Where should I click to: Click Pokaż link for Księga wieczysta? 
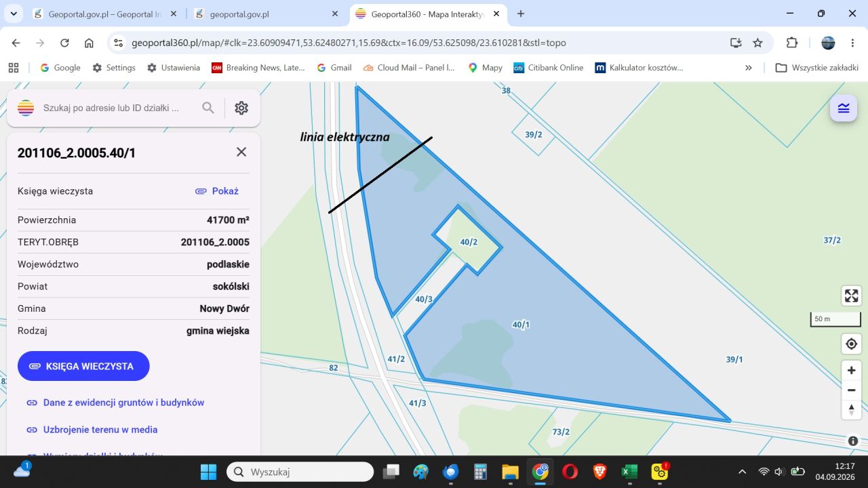(x=217, y=191)
